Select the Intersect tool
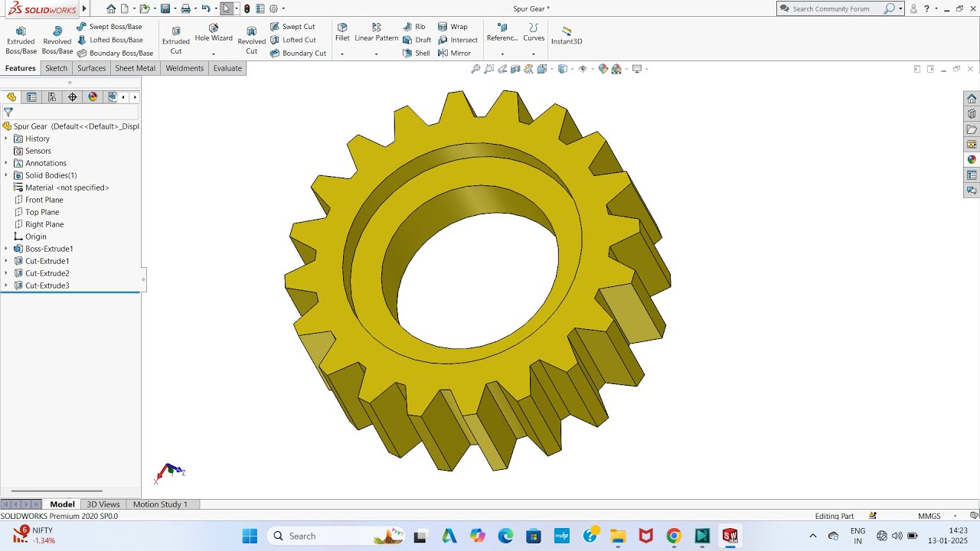The image size is (980, 551). [x=458, y=40]
